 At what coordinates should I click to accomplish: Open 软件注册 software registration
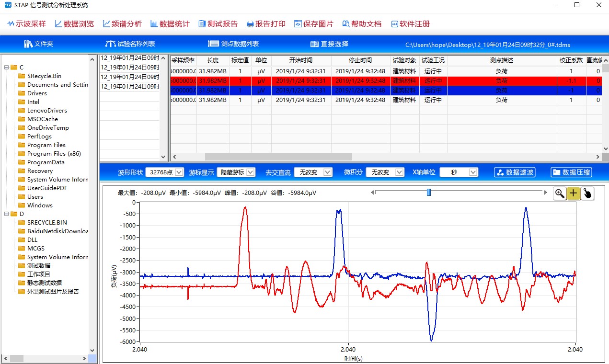pyautogui.click(x=410, y=23)
